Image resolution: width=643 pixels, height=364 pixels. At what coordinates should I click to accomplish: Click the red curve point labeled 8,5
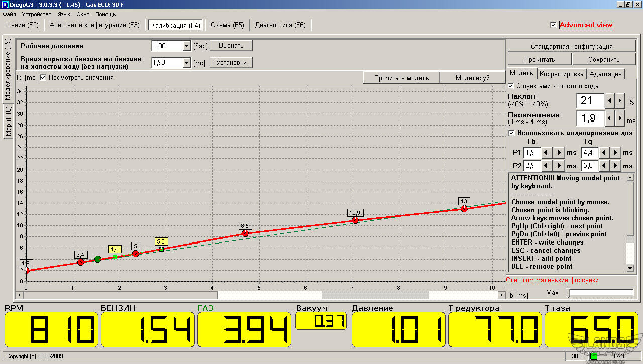pyautogui.click(x=245, y=233)
